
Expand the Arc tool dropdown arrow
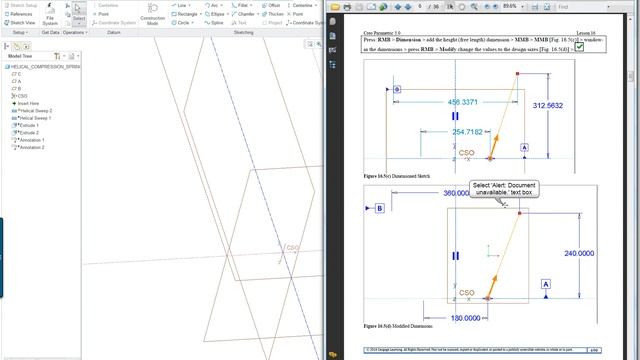(222, 5)
